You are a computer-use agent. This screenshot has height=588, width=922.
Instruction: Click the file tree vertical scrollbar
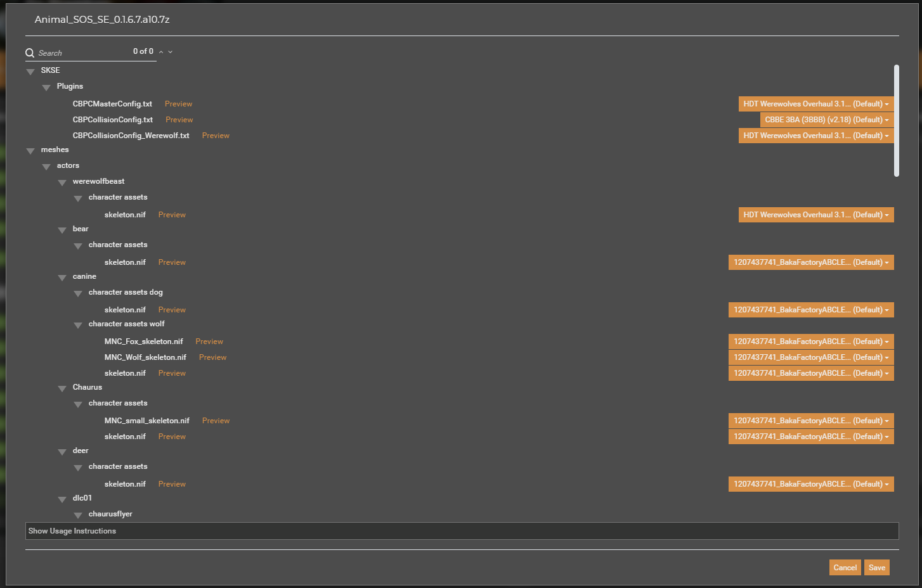pos(897,120)
